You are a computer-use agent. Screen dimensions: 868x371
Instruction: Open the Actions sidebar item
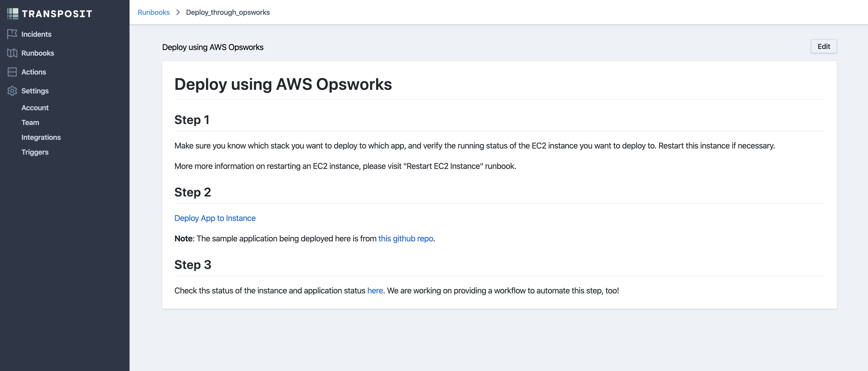34,72
